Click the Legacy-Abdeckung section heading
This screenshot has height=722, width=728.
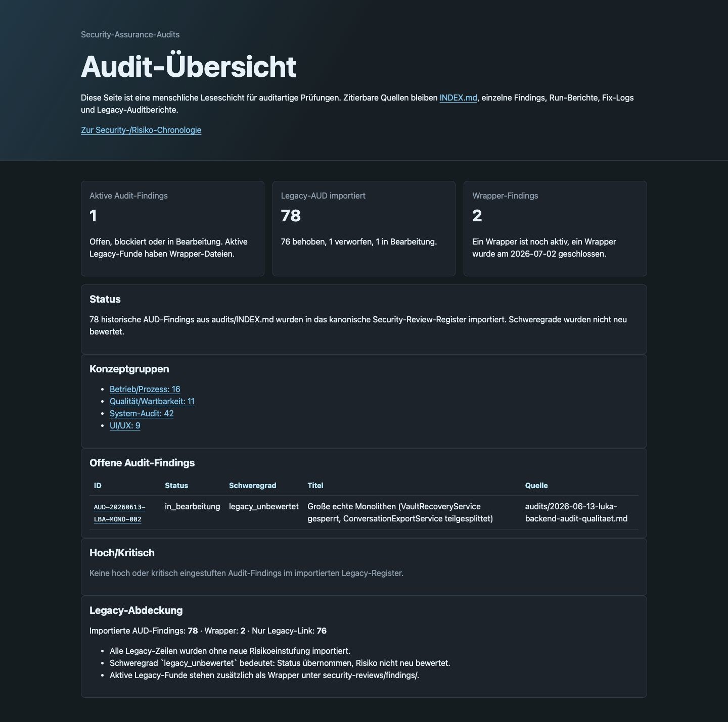(x=136, y=610)
